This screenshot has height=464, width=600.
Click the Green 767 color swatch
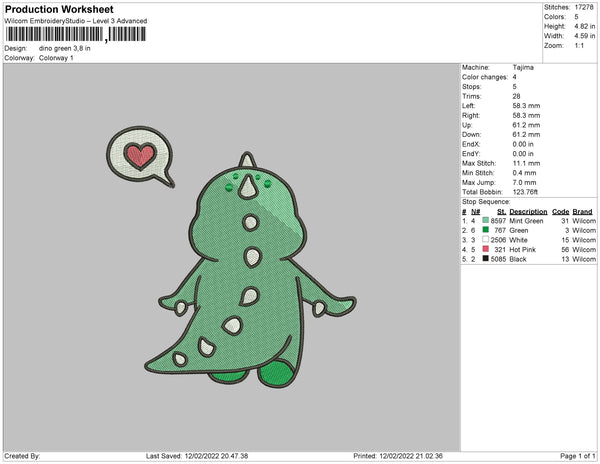[486, 230]
